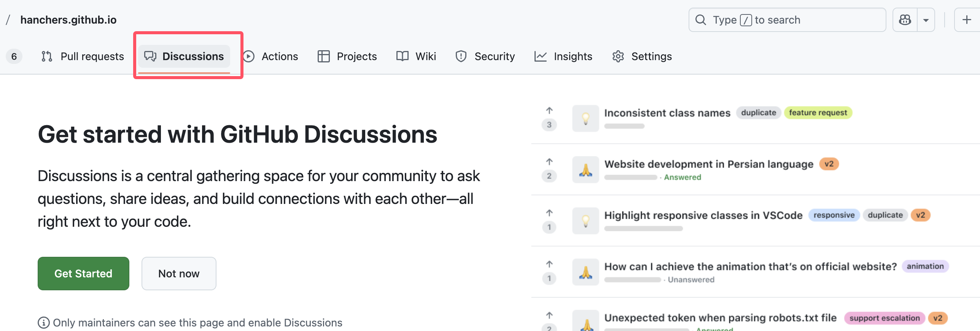Click the green Get Started button
Viewport: 980px width, 331px height.
pyautogui.click(x=83, y=274)
